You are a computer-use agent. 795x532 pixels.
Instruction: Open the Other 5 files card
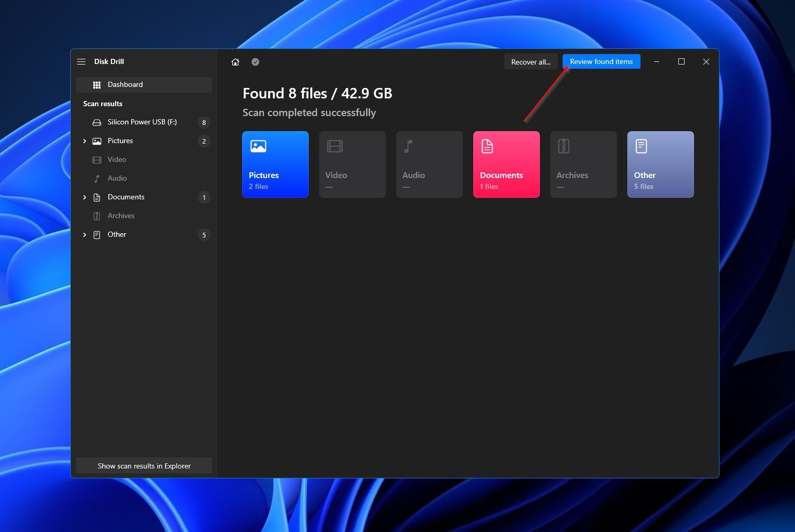[661, 164]
